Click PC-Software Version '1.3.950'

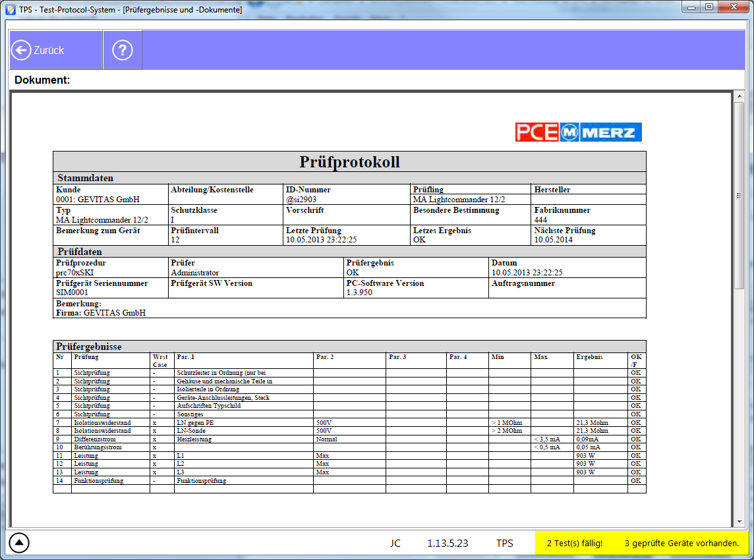click(359, 293)
